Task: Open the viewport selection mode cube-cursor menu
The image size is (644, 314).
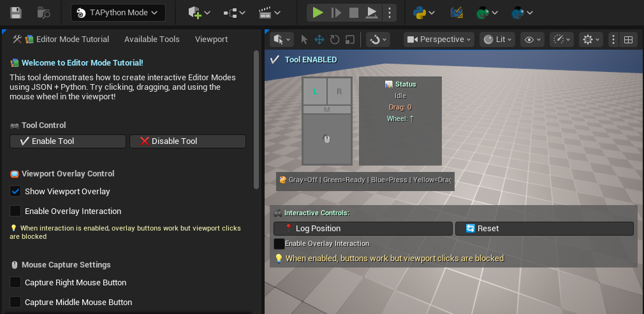Action: (282, 39)
